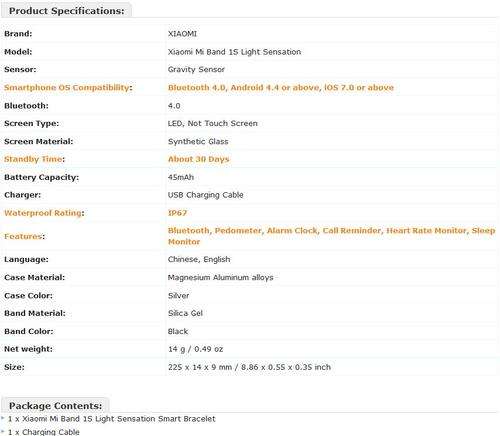The image size is (500, 436).
Task: Select the 45mAh battery capacity value
Action: pyautogui.click(x=181, y=177)
